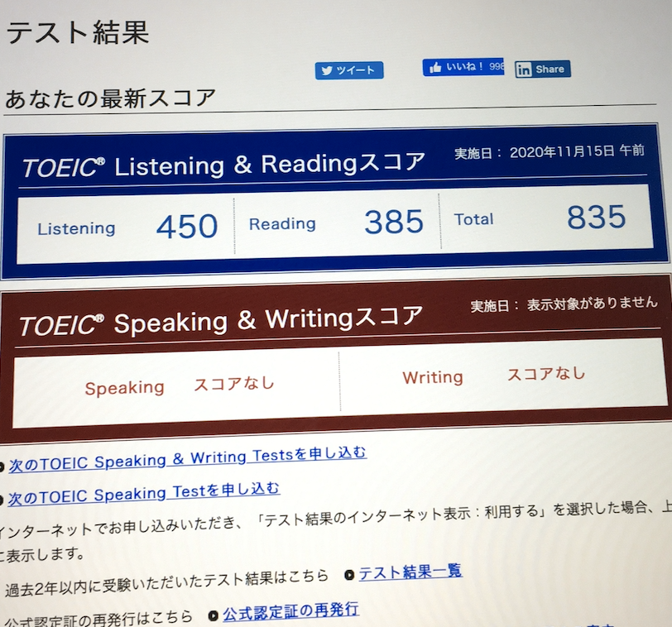Open 次のTOEIC Speaking Testを申し込む link

[144, 494]
